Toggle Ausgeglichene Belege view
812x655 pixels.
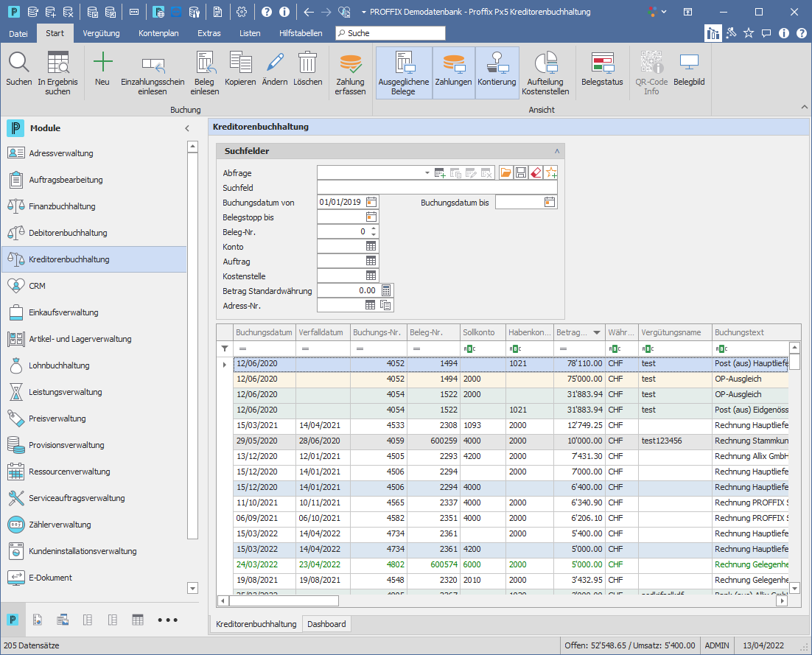click(x=403, y=72)
